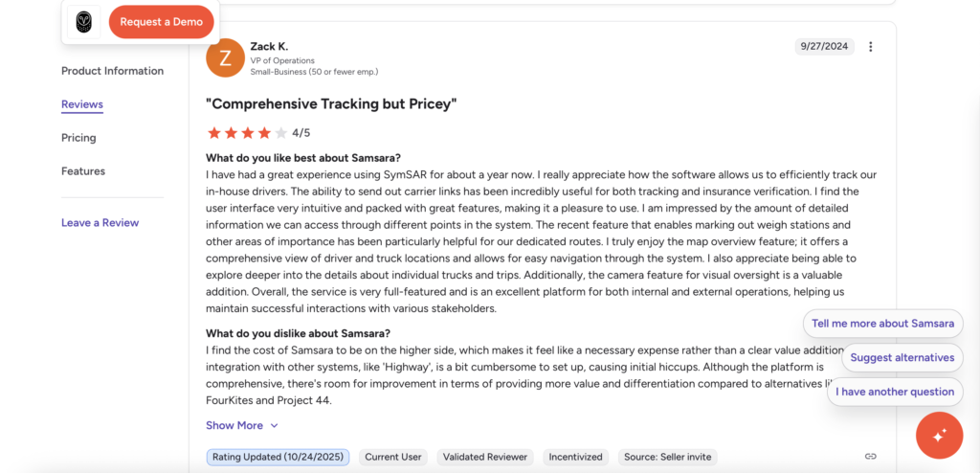
Task: Select Reviews in the sidebar
Action: pyautogui.click(x=82, y=104)
